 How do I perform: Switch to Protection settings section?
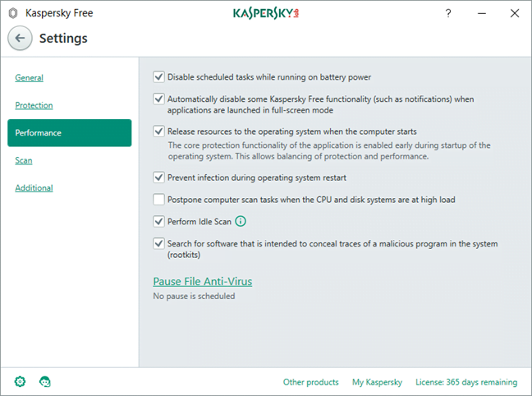[34, 105]
